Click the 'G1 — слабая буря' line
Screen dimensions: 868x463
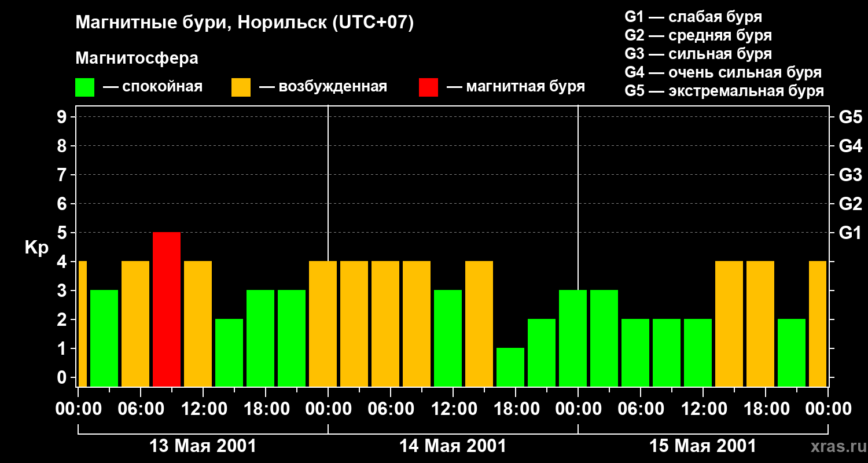coord(693,17)
